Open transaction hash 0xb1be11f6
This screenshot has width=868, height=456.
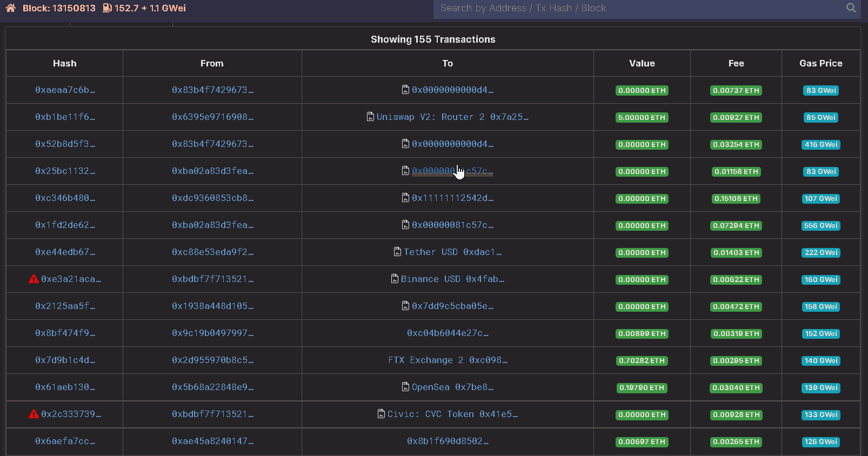point(65,117)
